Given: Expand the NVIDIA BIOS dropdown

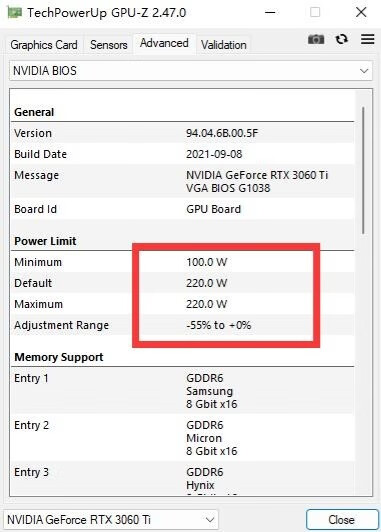Looking at the screenshot, I should (191, 71).
